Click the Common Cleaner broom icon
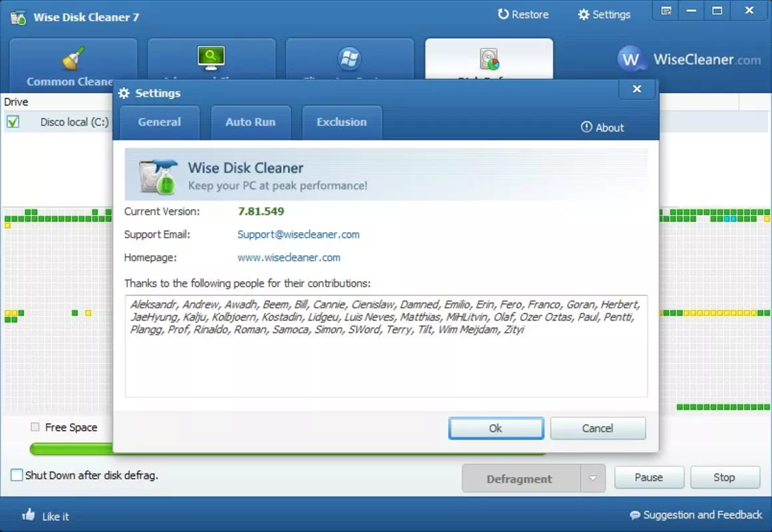 coord(73,58)
